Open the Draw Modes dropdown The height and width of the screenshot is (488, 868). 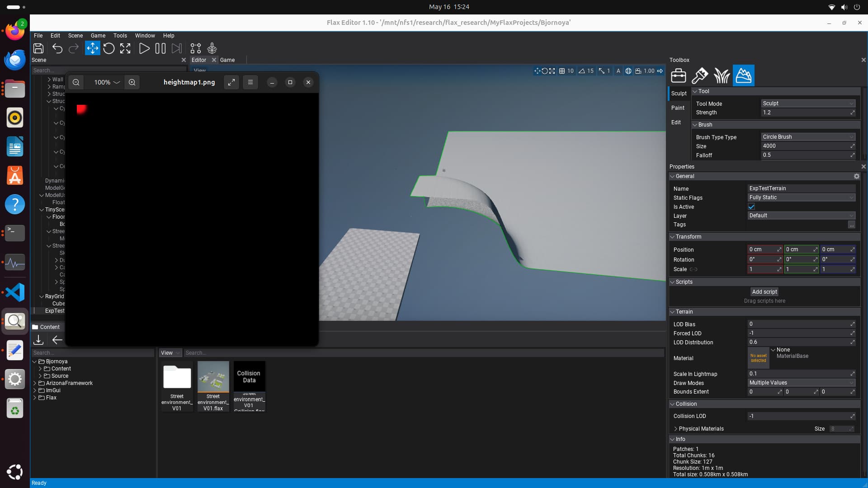802,383
